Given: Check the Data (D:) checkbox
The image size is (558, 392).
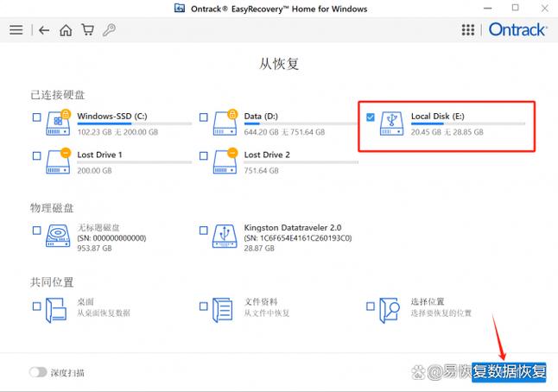Looking at the screenshot, I should [x=204, y=117].
